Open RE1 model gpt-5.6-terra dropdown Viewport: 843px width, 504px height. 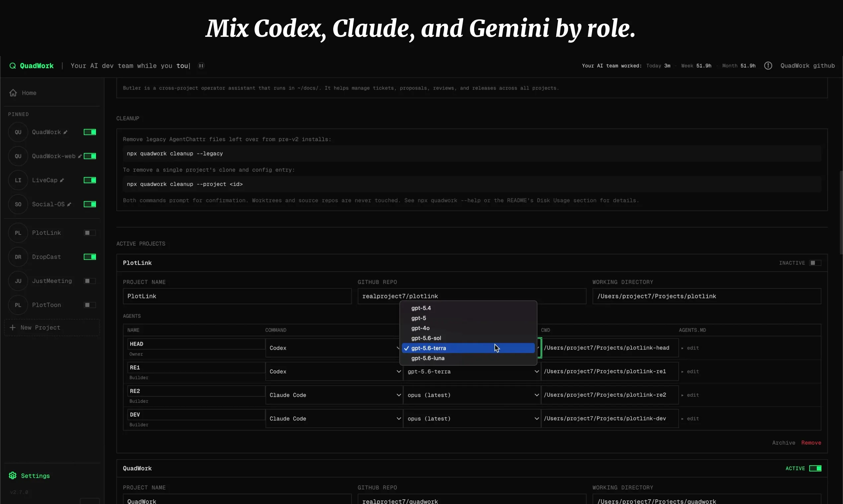coord(472,372)
